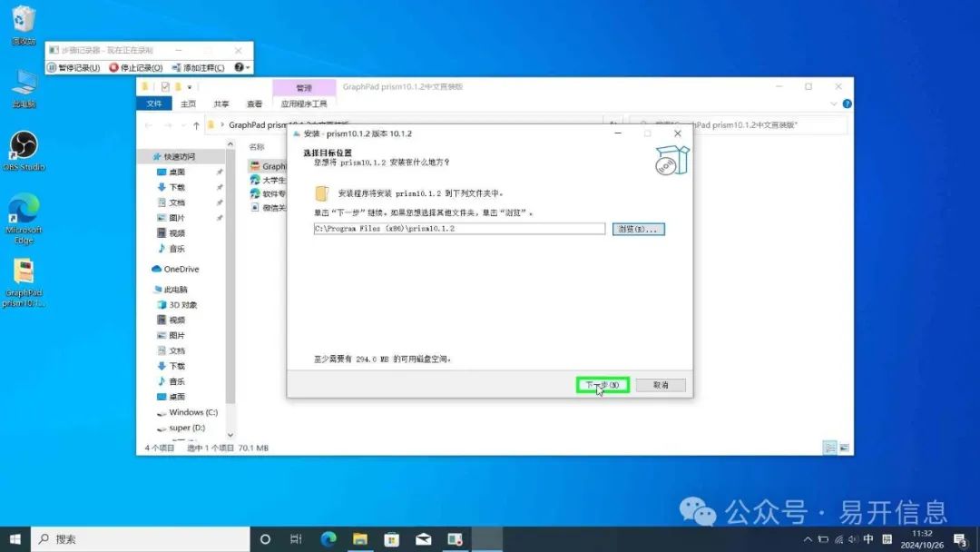Select the 管理 contextual tab in Explorer

[x=304, y=87]
